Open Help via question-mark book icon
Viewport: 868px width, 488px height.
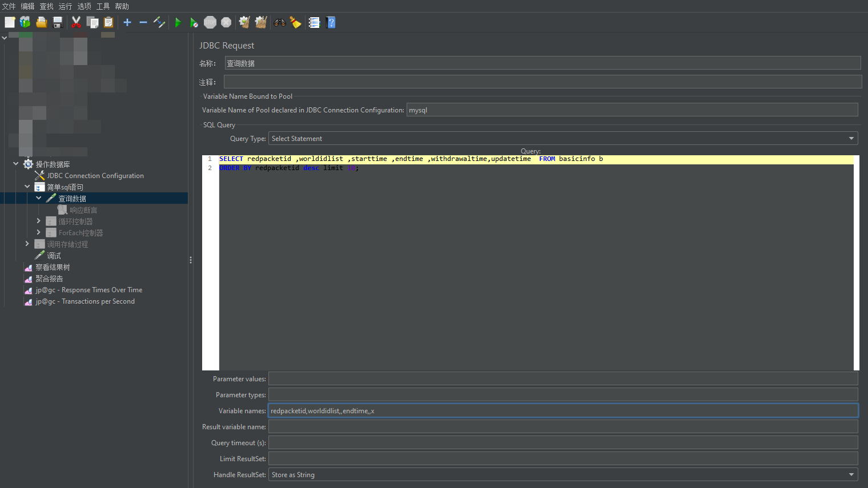(331, 22)
